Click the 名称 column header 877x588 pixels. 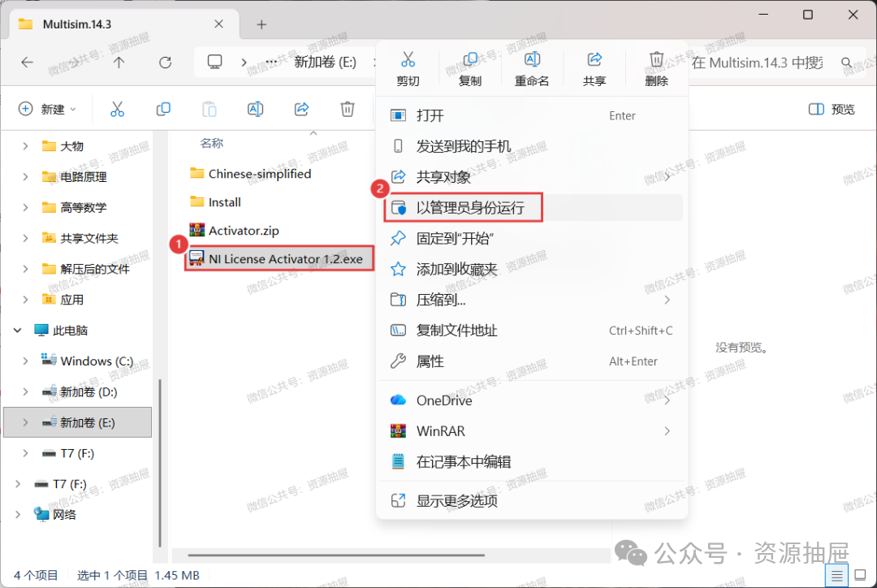click(x=212, y=143)
